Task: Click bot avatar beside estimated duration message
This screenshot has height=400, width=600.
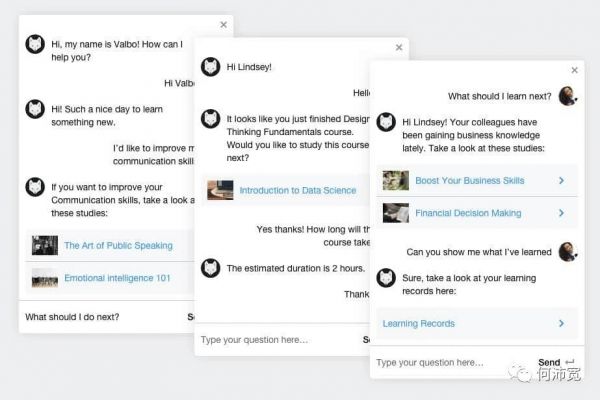Action: tap(210, 268)
